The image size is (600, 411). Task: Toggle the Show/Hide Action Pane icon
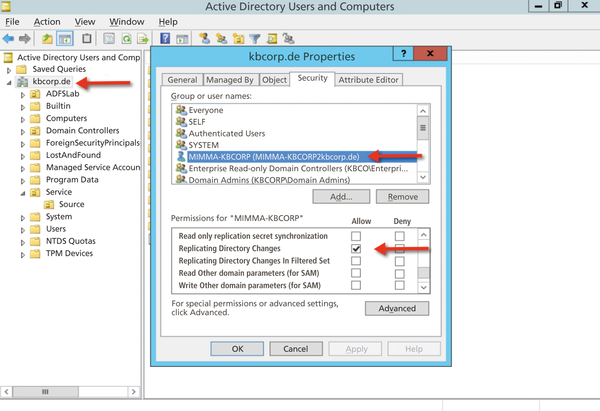coord(182,38)
